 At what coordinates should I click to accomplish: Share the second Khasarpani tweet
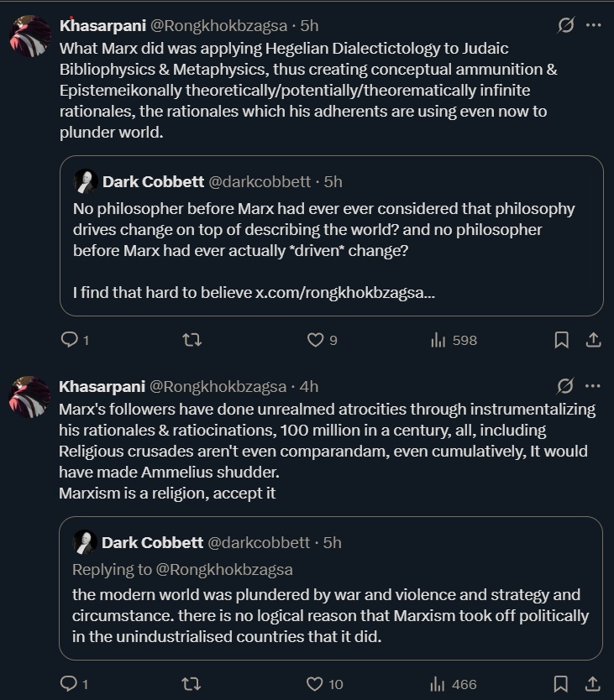pos(592,684)
